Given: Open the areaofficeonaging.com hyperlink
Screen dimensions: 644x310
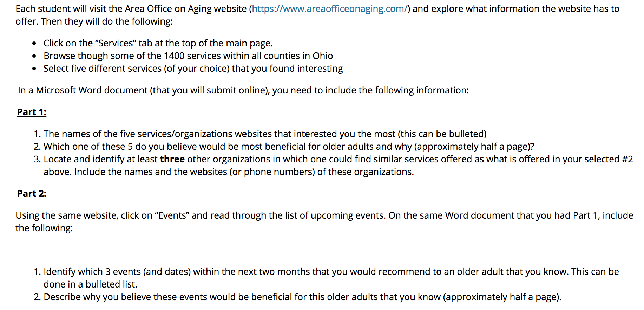Looking at the screenshot, I should pyautogui.click(x=329, y=9).
